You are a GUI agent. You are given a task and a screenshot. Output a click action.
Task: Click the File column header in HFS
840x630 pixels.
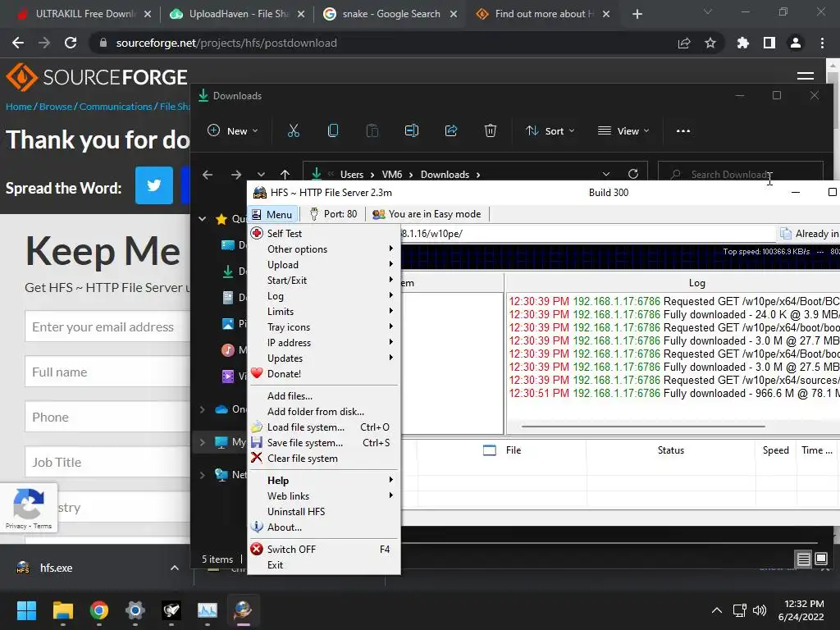tap(501, 450)
